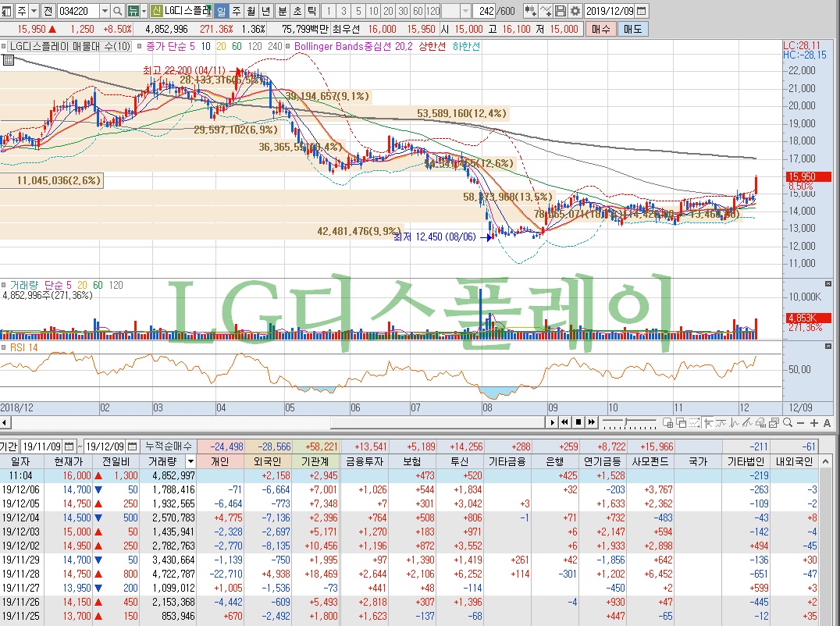The image size is (840, 626).
Task: Open the date picker calendar icon in the toolbar
Action: [641, 11]
